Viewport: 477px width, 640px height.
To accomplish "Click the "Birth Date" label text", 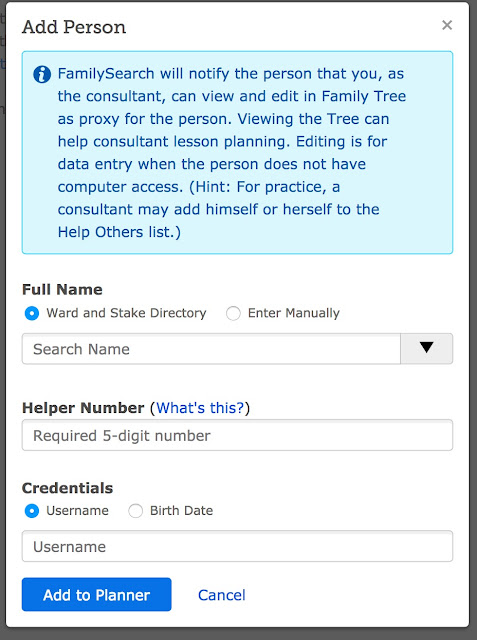I will [x=182, y=511].
